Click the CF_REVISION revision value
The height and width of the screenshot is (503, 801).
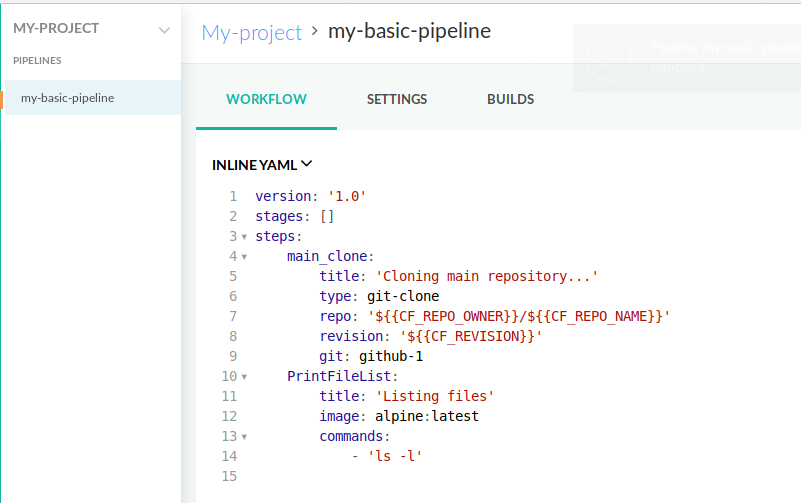point(470,336)
